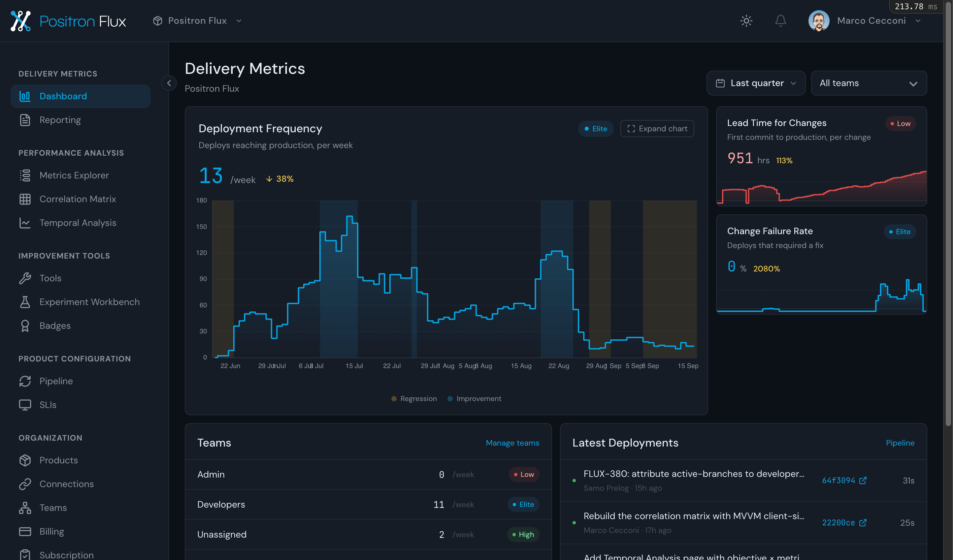Image resolution: width=953 pixels, height=560 pixels.
Task: Click the Manage teams link
Action: (x=512, y=443)
